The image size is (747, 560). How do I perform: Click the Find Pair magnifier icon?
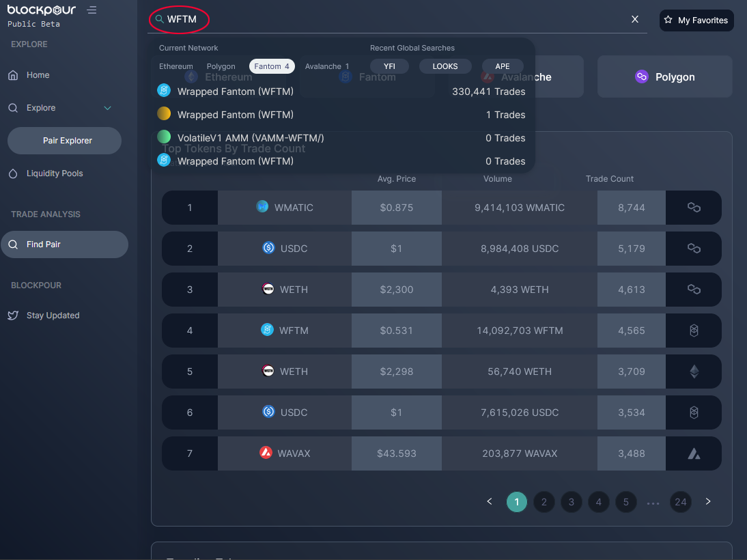[x=14, y=244]
